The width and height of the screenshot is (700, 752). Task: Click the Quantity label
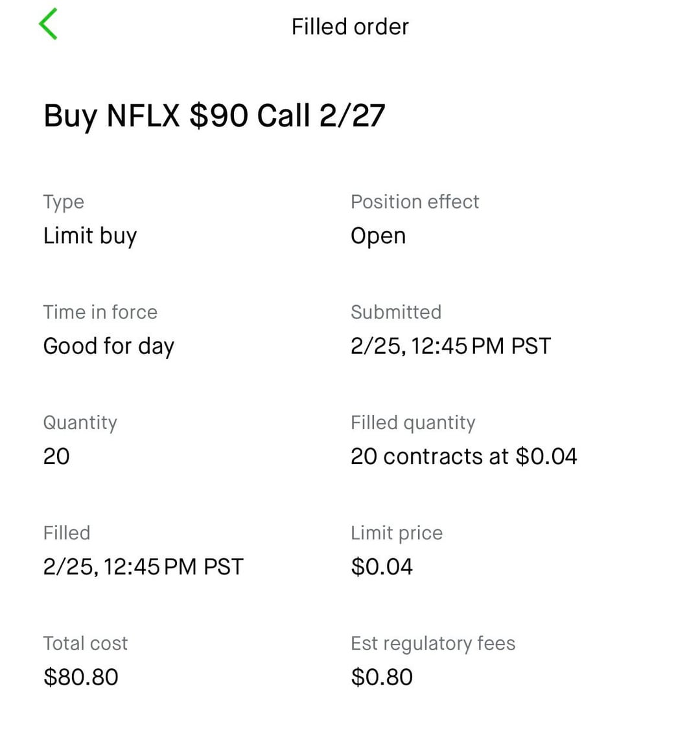pos(80,423)
